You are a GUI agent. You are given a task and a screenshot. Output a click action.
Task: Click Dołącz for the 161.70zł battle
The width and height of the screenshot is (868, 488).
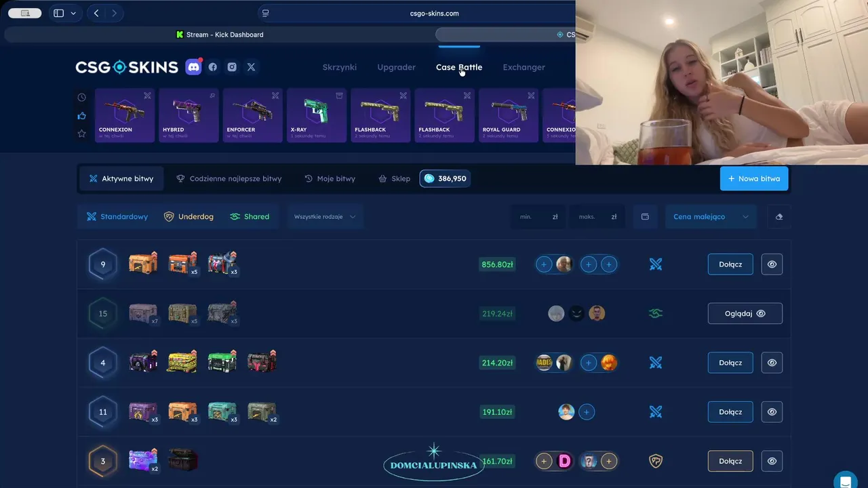pyautogui.click(x=730, y=461)
